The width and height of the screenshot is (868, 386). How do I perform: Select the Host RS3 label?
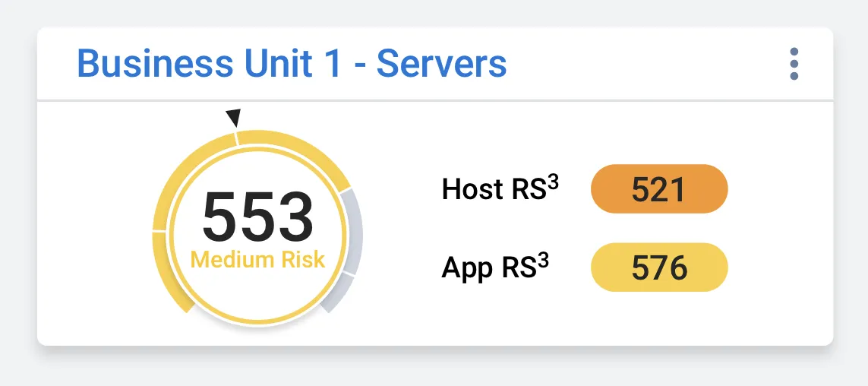[500, 189]
